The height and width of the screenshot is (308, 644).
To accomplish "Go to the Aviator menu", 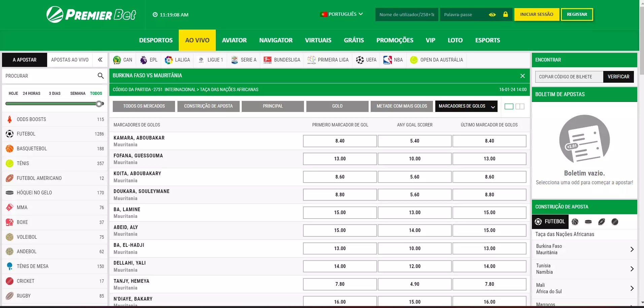I will (x=234, y=40).
